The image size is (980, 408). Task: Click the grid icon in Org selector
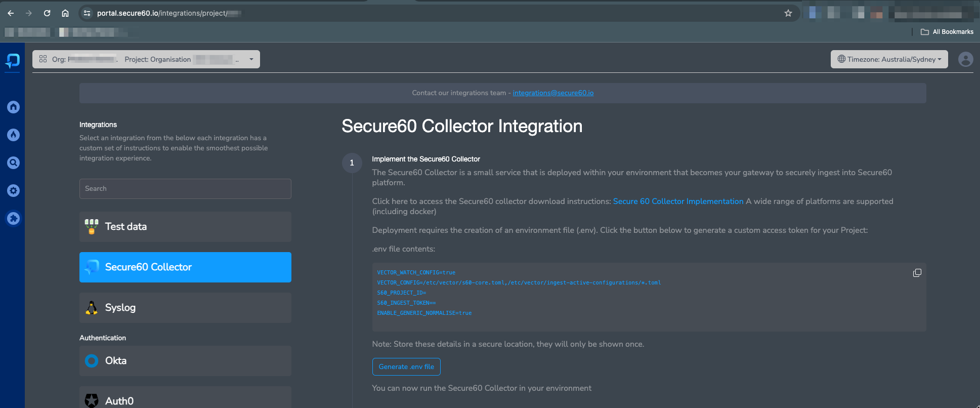43,59
